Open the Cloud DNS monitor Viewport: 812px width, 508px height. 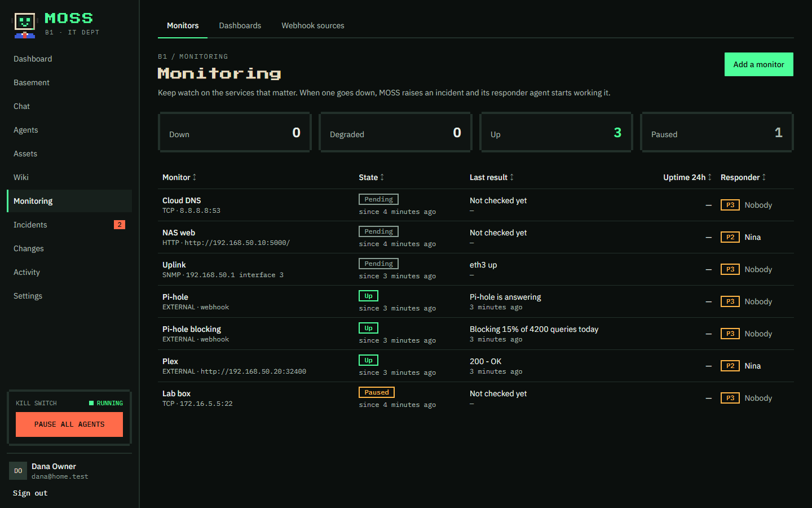click(182, 200)
